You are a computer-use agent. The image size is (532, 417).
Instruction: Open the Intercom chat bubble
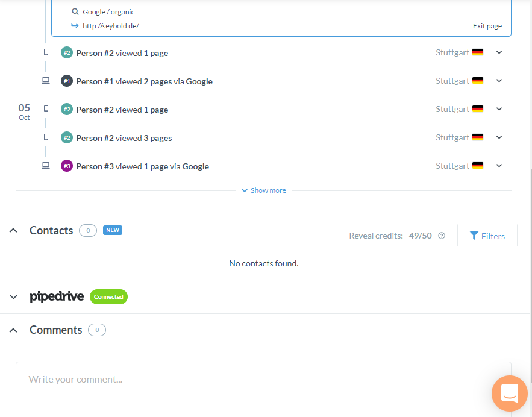pyautogui.click(x=509, y=393)
